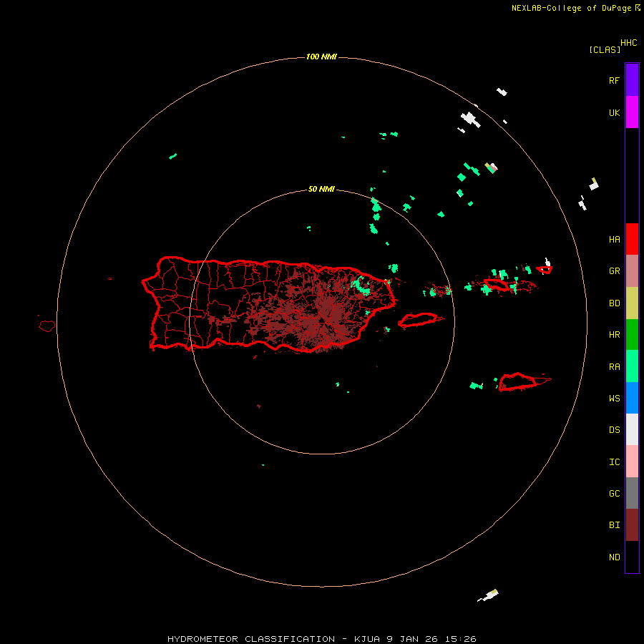Click the WS legend label
Screen dimensions: 644x644
coord(614,398)
